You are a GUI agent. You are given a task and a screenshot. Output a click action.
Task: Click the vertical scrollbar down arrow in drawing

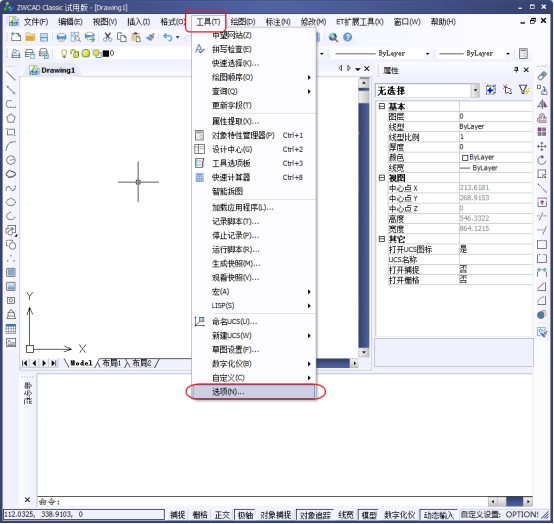tap(364, 352)
